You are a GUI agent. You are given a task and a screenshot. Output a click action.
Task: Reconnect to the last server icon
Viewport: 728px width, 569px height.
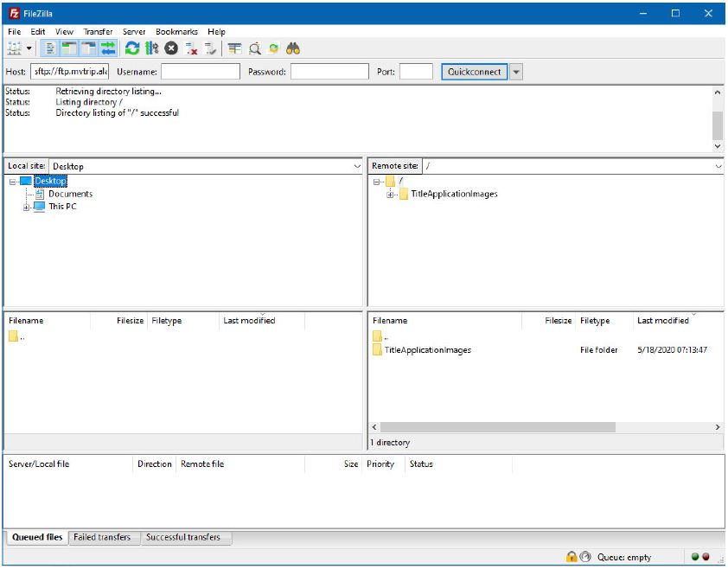click(x=210, y=48)
